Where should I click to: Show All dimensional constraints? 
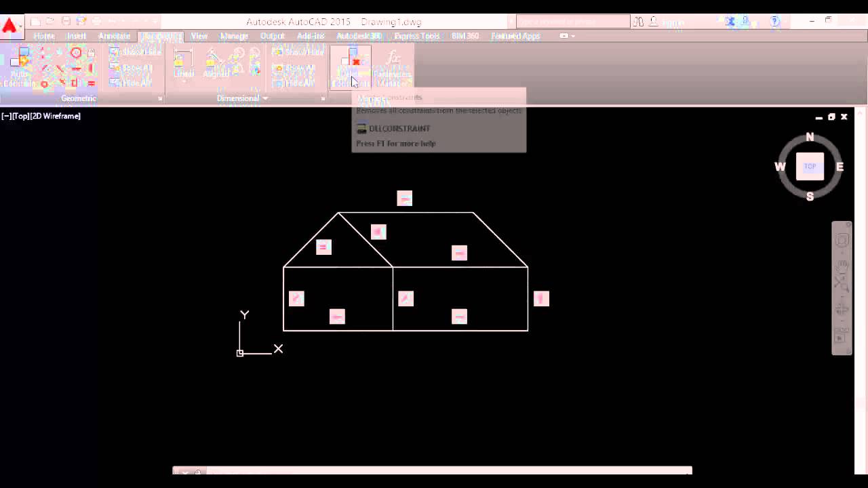(294, 68)
